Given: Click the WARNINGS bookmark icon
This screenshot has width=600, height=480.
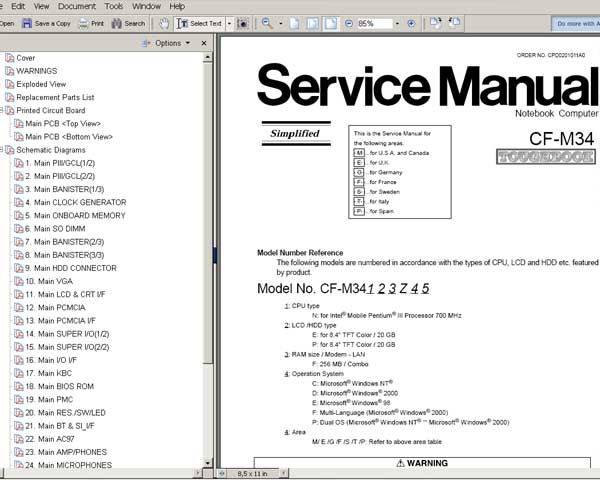Looking at the screenshot, I should point(10,71).
